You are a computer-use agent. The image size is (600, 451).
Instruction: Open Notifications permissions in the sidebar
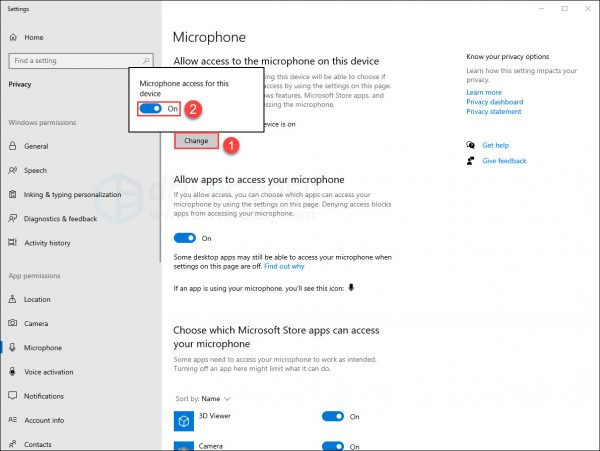43,396
